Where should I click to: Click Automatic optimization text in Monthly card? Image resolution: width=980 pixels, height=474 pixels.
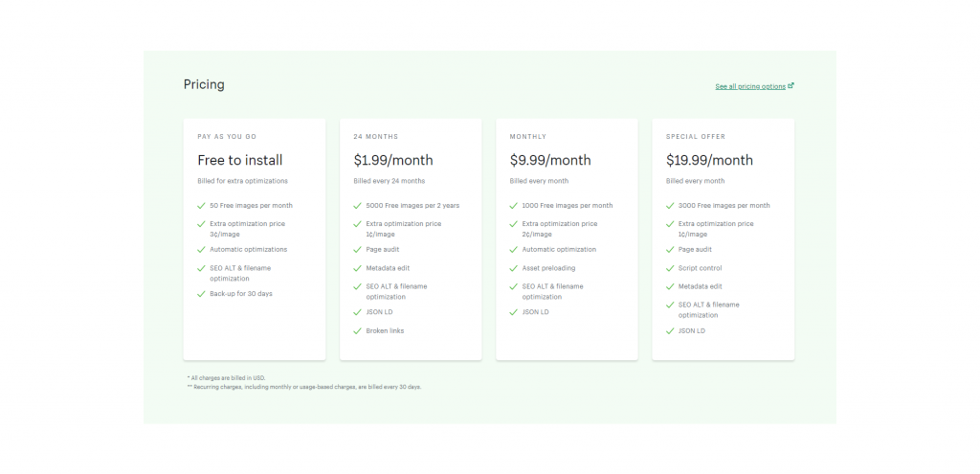coord(559,250)
